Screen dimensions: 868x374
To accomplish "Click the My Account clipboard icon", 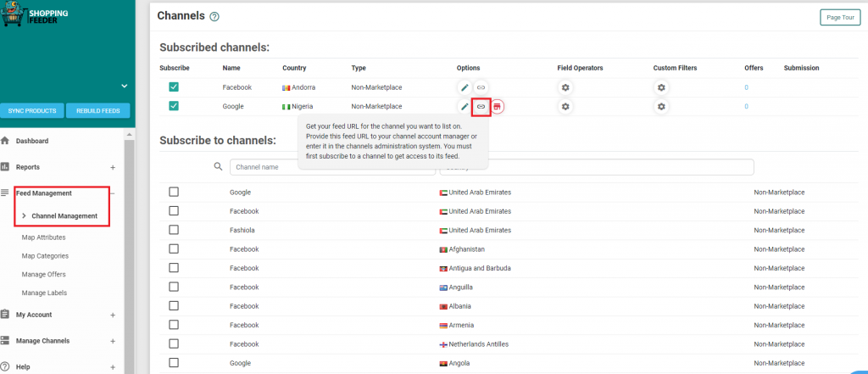I will pyautogui.click(x=5, y=314).
